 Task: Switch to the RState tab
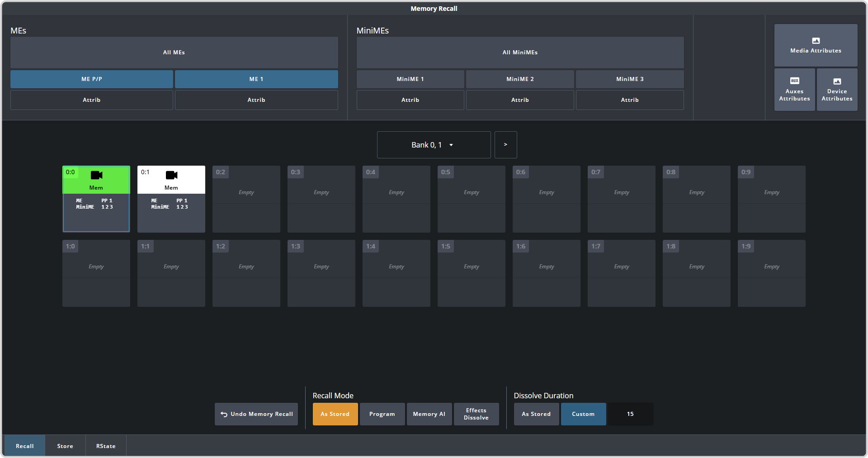tap(106, 446)
